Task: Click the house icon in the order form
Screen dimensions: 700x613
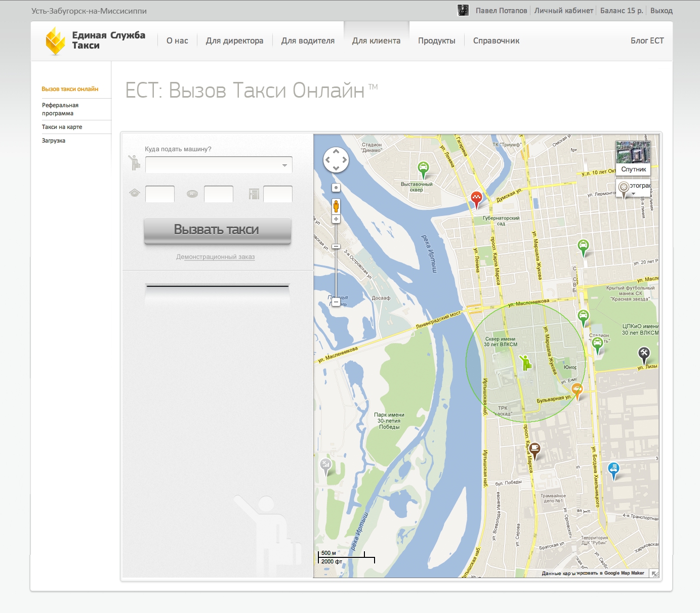Action: point(134,193)
